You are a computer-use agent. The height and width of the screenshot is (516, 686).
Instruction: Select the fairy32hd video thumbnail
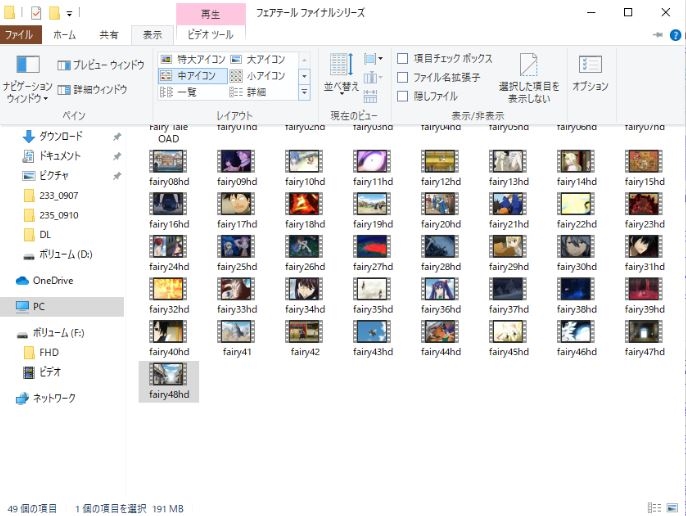pos(168,288)
